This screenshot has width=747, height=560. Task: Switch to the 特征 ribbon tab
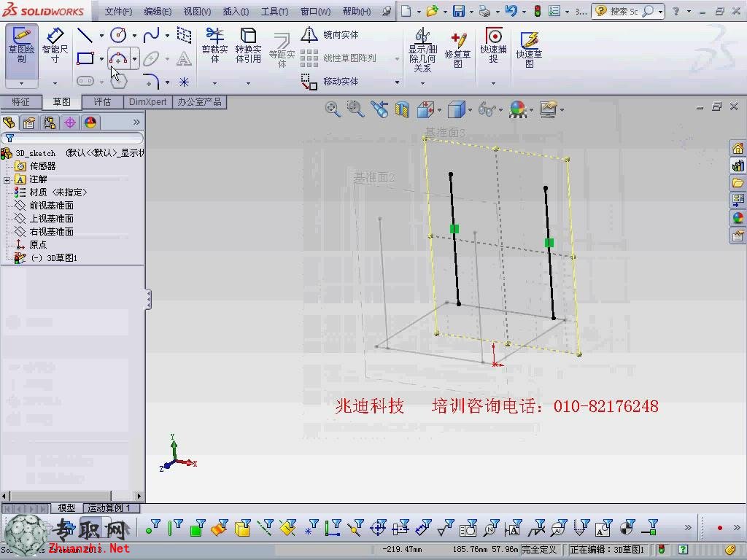pyautogui.click(x=20, y=102)
